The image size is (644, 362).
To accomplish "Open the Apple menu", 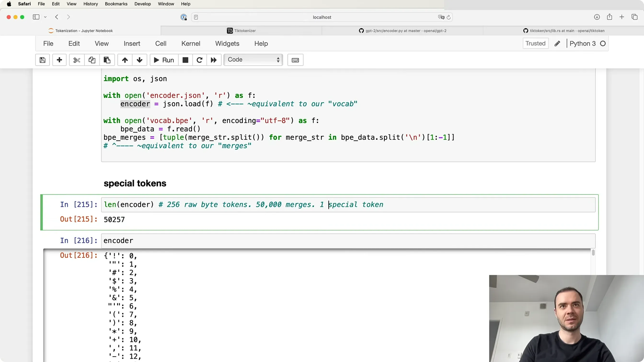I will pos(9,4).
